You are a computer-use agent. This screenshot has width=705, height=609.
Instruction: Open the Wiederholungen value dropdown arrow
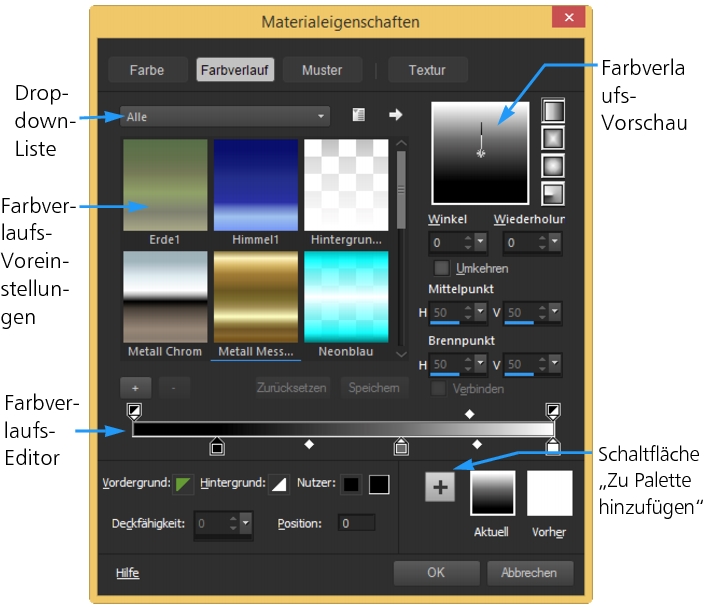tap(554, 243)
